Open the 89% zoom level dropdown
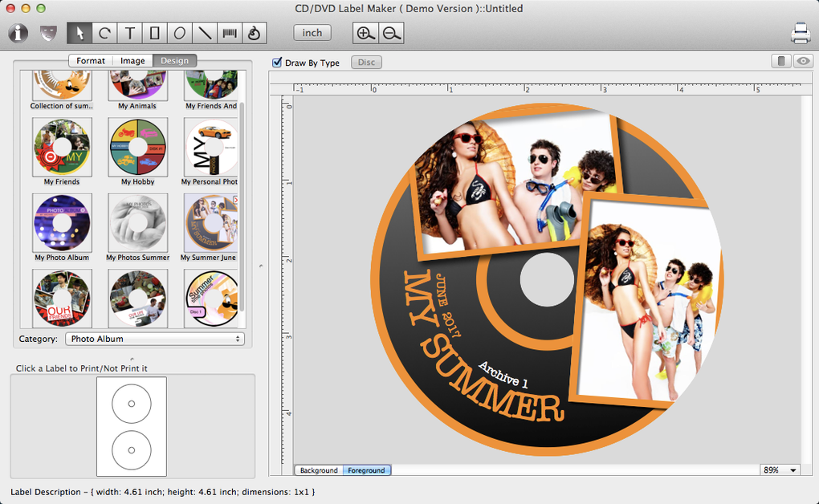 (780, 470)
